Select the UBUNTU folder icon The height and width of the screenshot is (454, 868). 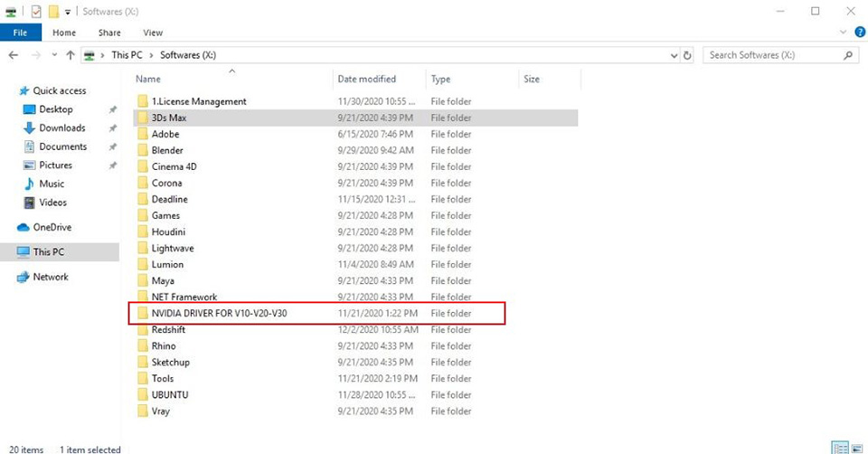pos(143,394)
